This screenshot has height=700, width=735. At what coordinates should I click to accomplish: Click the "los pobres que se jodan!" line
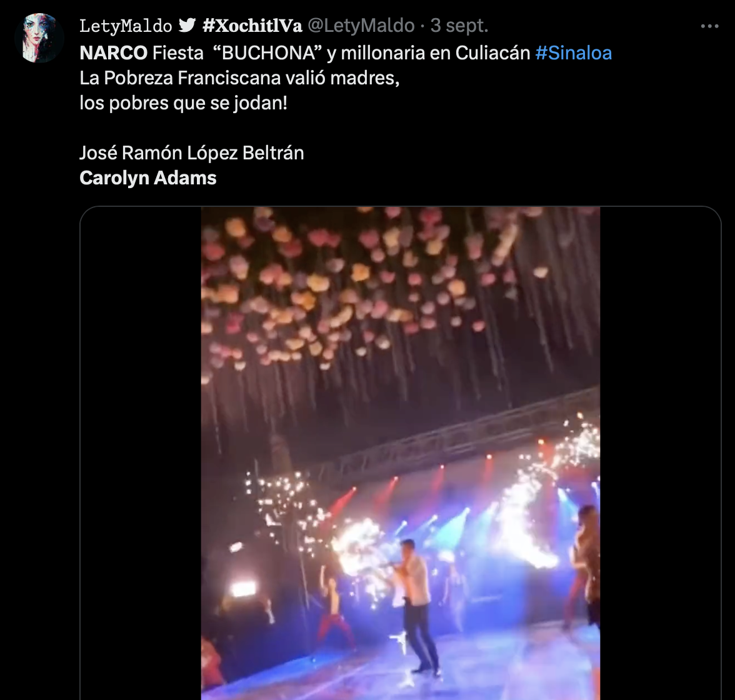183,103
